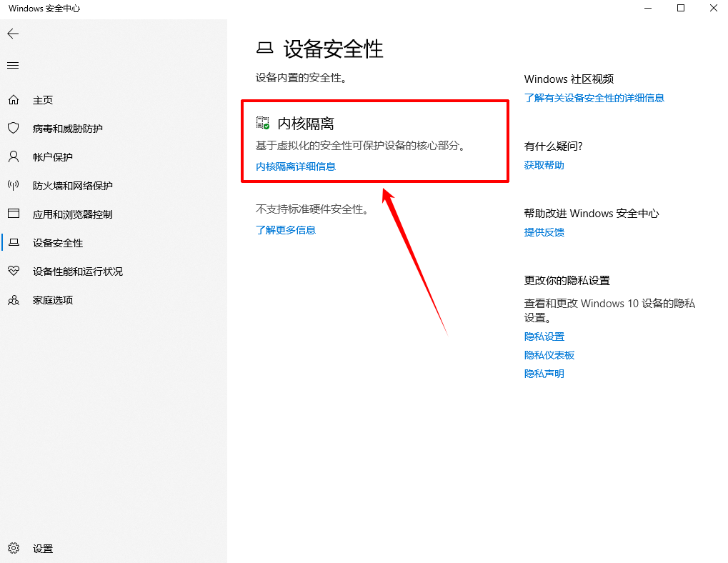Click the text 不支持标准硬件安全性。
The width and height of the screenshot is (728, 563).
pos(314,209)
